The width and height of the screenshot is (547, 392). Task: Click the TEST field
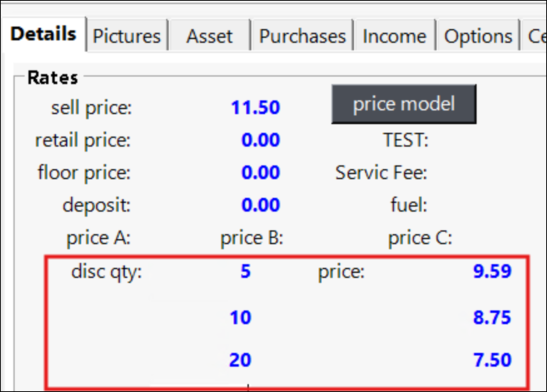pos(405,140)
